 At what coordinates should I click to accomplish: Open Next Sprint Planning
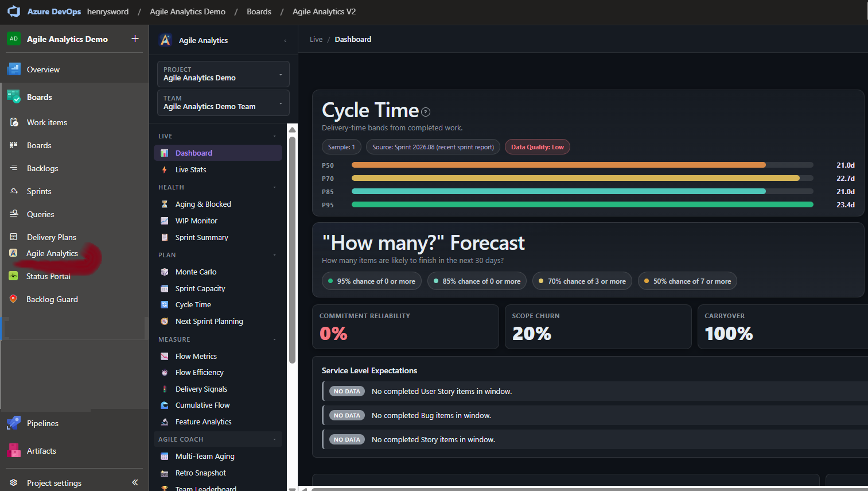click(218, 321)
